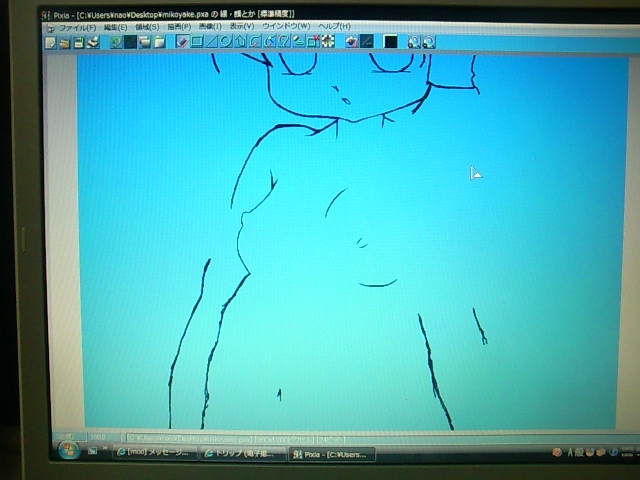Screen dimensions: 640x480
Task: Open the 編集(E) menu
Action: [x=116, y=27]
